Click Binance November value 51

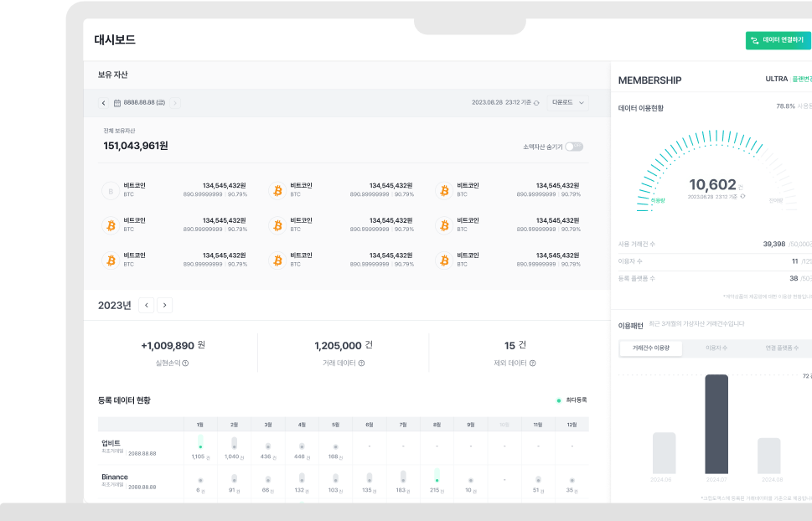click(x=536, y=491)
